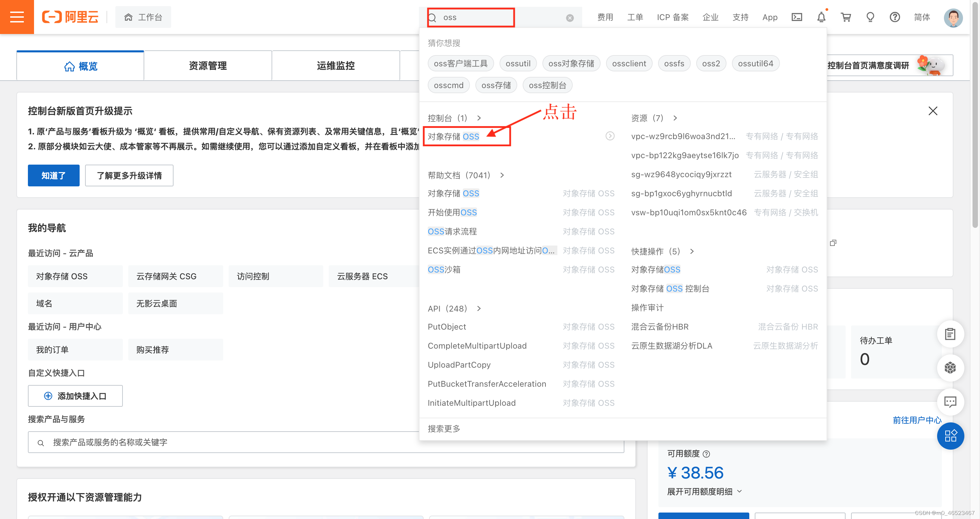The width and height of the screenshot is (980, 519).
Task: Click the arrow icon beside 对象存储 OSS console result
Action: 610,136
